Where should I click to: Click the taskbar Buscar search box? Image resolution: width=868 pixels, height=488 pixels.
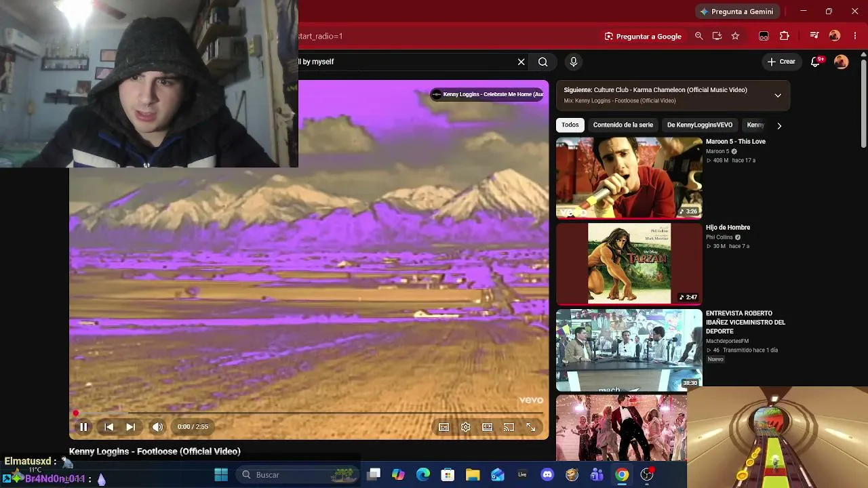coord(298,474)
